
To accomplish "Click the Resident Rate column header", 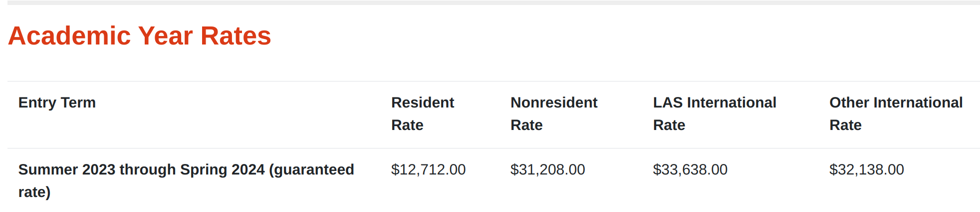I will [x=423, y=113].
